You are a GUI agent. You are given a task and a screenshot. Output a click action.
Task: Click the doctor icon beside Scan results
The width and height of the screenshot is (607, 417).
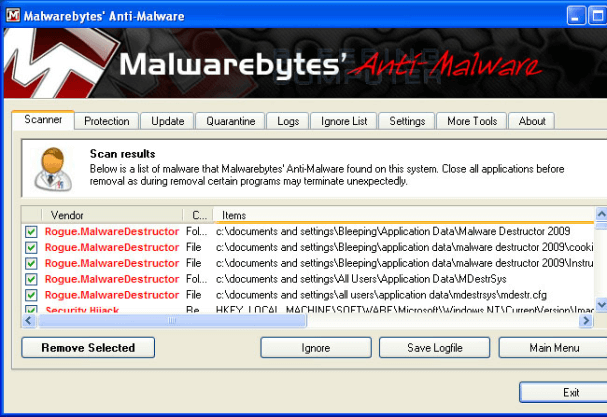pyautogui.click(x=53, y=169)
